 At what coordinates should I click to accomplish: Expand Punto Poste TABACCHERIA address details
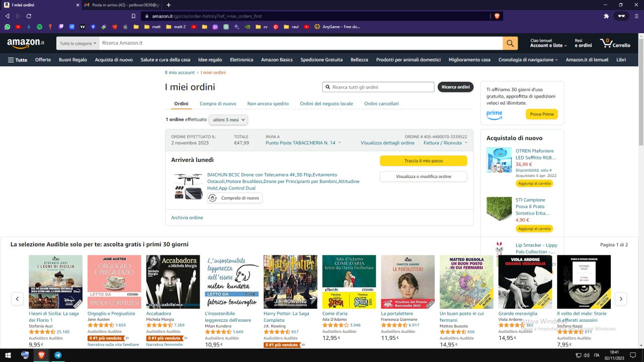pos(303,143)
